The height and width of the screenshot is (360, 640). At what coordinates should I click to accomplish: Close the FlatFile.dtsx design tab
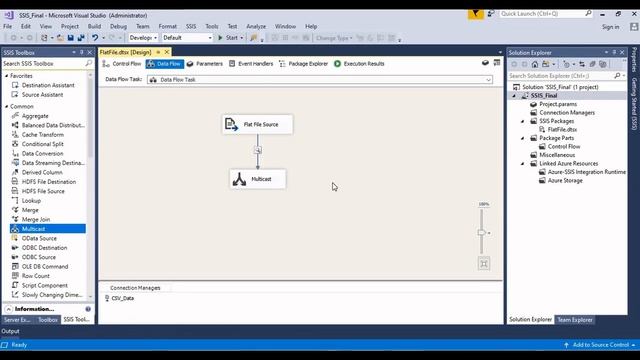(x=167, y=52)
